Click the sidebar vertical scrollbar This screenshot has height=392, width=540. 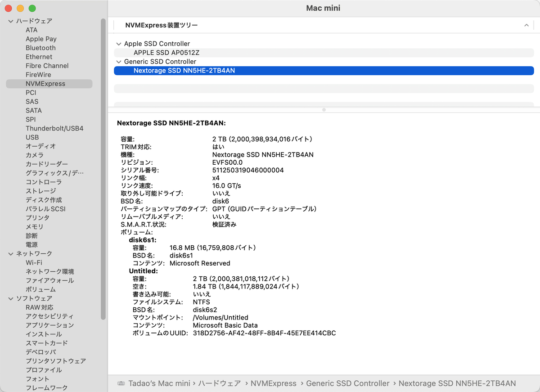coord(103,169)
